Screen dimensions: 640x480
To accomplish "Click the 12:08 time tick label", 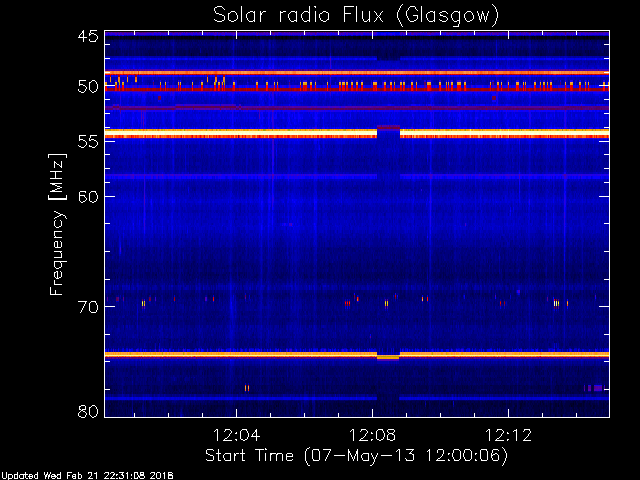I will coord(372,435).
